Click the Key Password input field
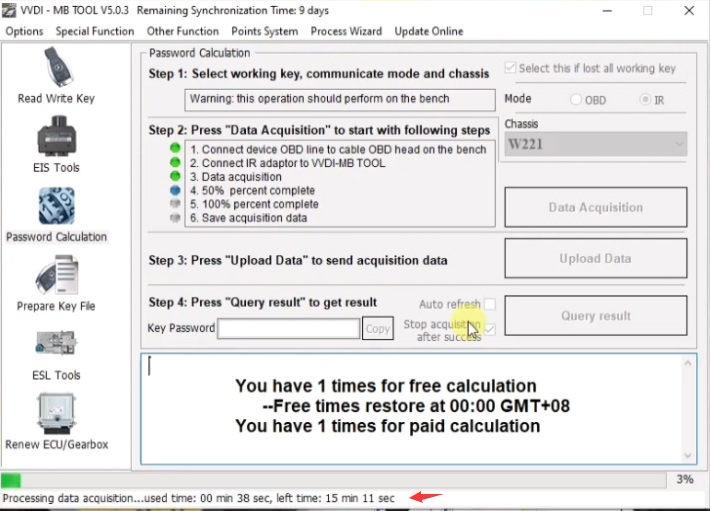The height and width of the screenshot is (511, 710). (289, 329)
